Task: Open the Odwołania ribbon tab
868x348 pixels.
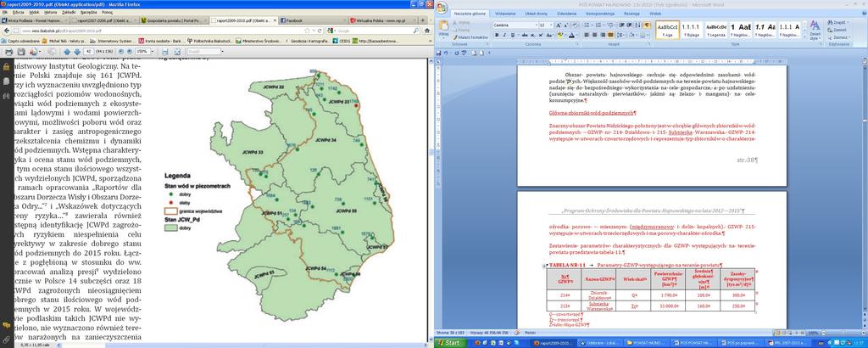Action: (x=567, y=14)
